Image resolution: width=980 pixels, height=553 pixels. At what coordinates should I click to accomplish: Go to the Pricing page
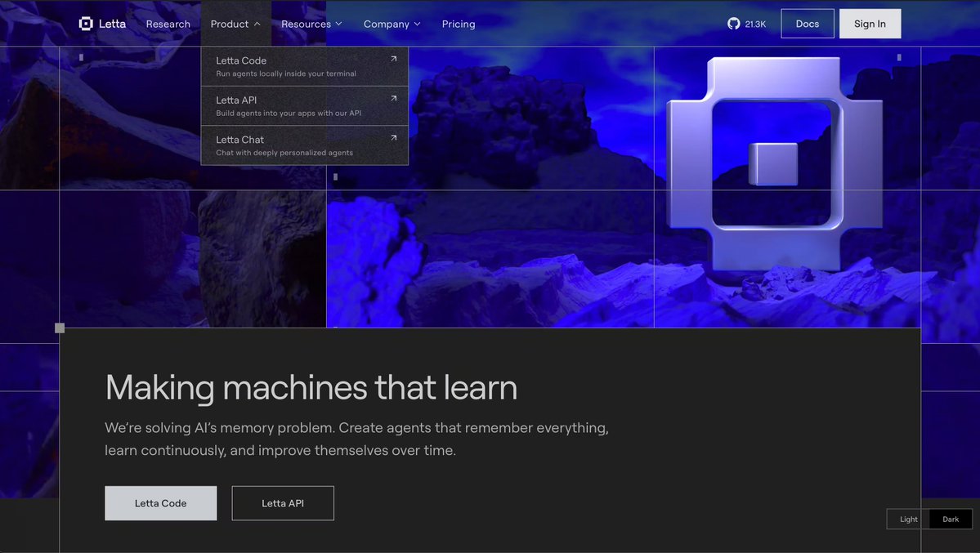tap(459, 24)
